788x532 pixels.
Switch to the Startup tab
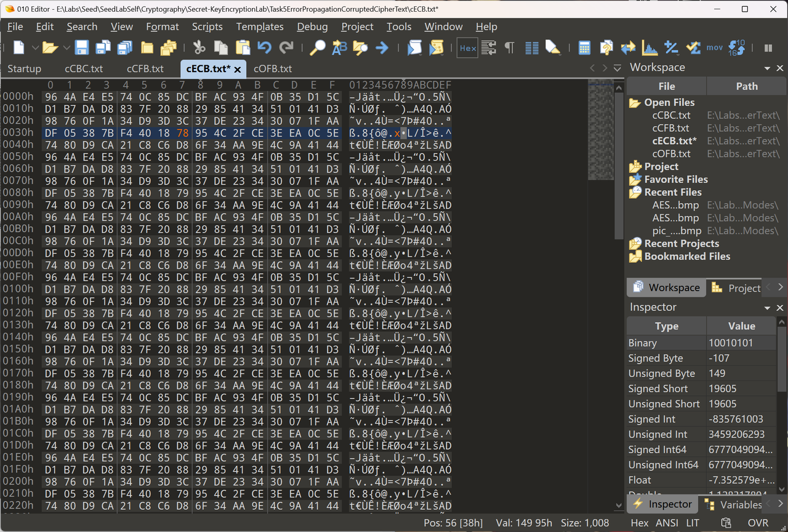pos(24,68)
